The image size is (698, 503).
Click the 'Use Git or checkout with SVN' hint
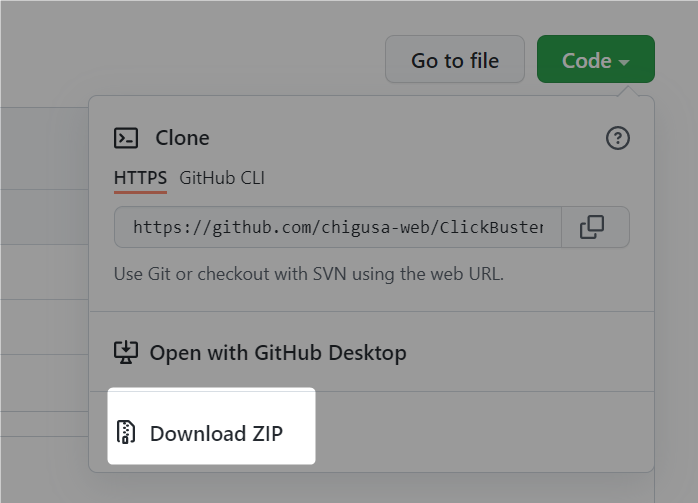tap(308, 274)
